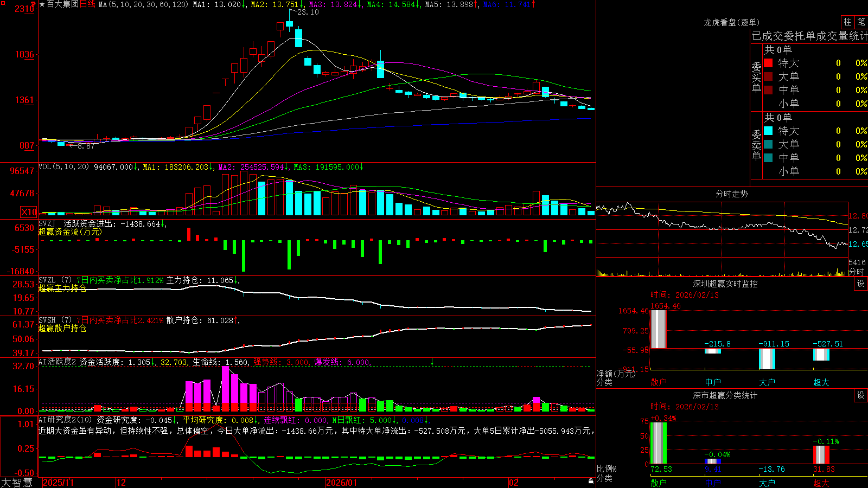868x488 pixels.
Task: Click the 超赢主力持仓 yellow label
Action: tap(62, 288)
